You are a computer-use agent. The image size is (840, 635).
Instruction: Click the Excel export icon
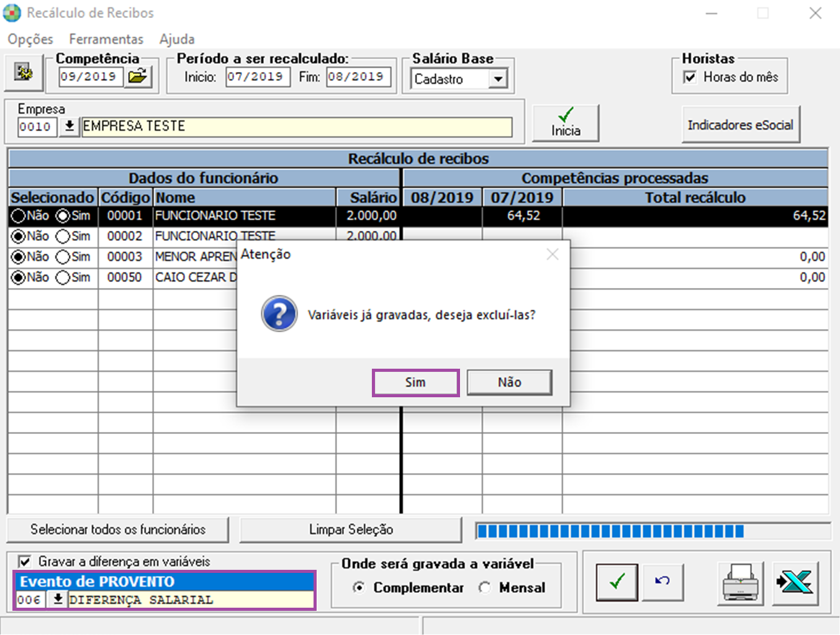795,583
